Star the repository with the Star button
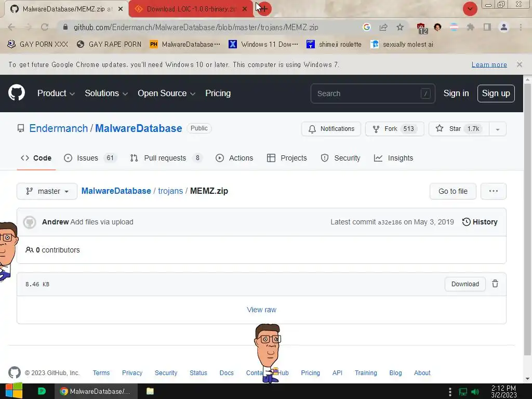 [459, 129]
